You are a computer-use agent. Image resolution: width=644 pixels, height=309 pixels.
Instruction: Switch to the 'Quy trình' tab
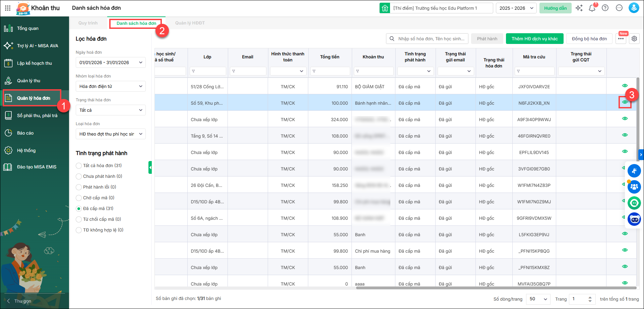point(88,23)
